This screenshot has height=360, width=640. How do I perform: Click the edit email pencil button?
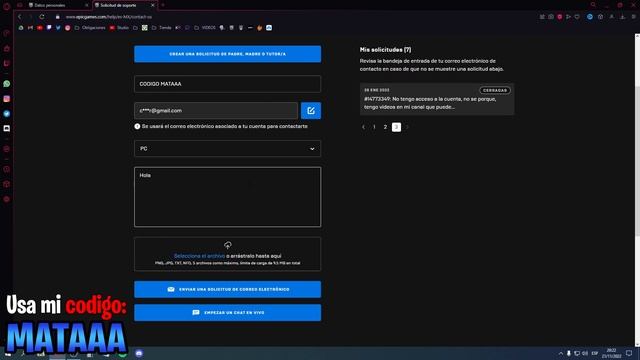(x=311, y=111)
